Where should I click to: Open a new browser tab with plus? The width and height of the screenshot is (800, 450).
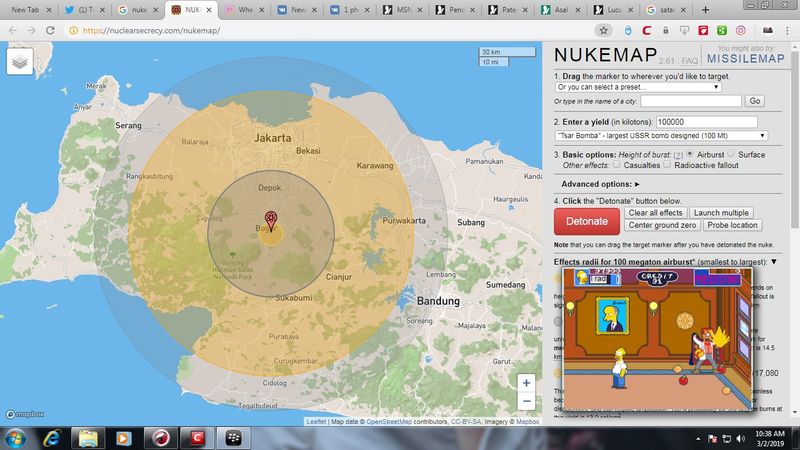(705, 10)
